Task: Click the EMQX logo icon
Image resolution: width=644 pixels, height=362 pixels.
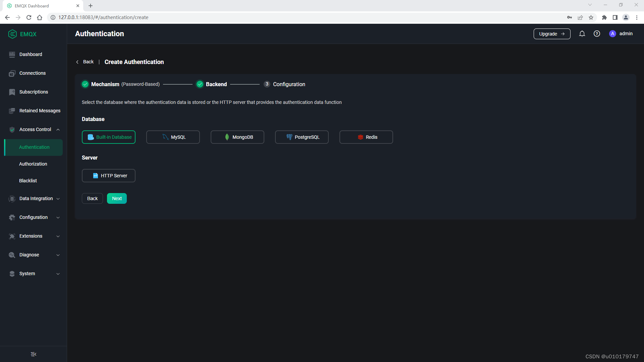Action: [12, 34]
